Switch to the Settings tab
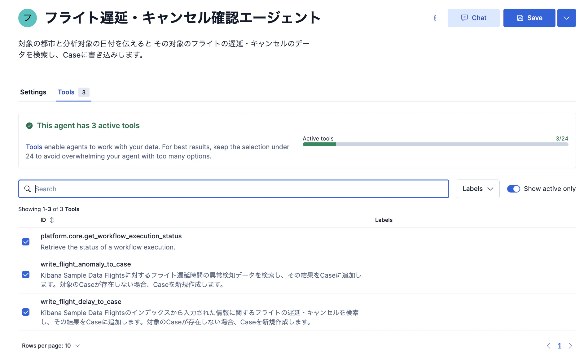The width and height of the screenshot is (588, 364). (33, 92)
